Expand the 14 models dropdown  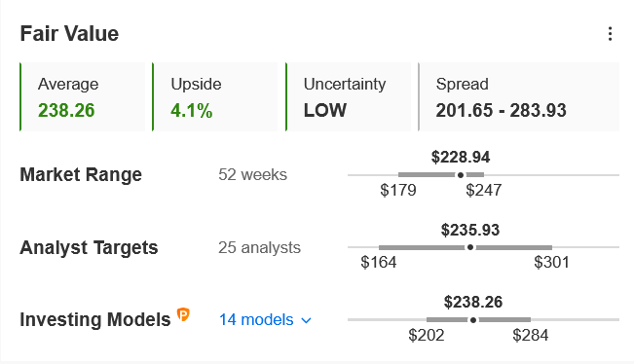[265, 320]
